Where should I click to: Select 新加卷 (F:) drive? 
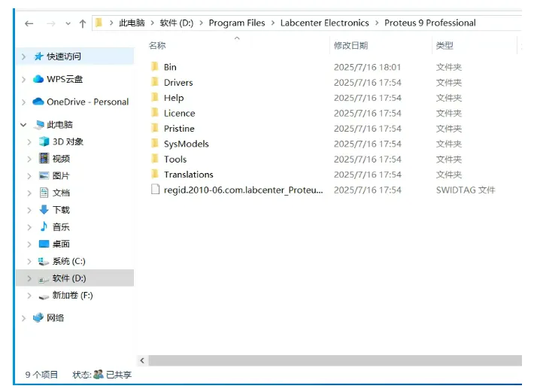point(73,296)
